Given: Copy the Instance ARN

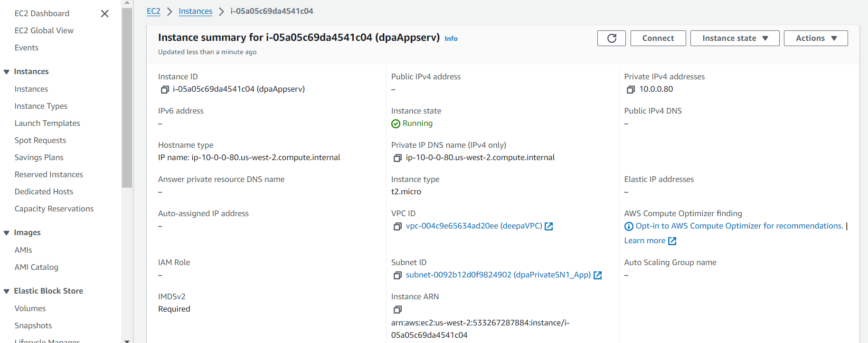Looking at the screenshot, I should pyautogui.click(x=397, y=310).
